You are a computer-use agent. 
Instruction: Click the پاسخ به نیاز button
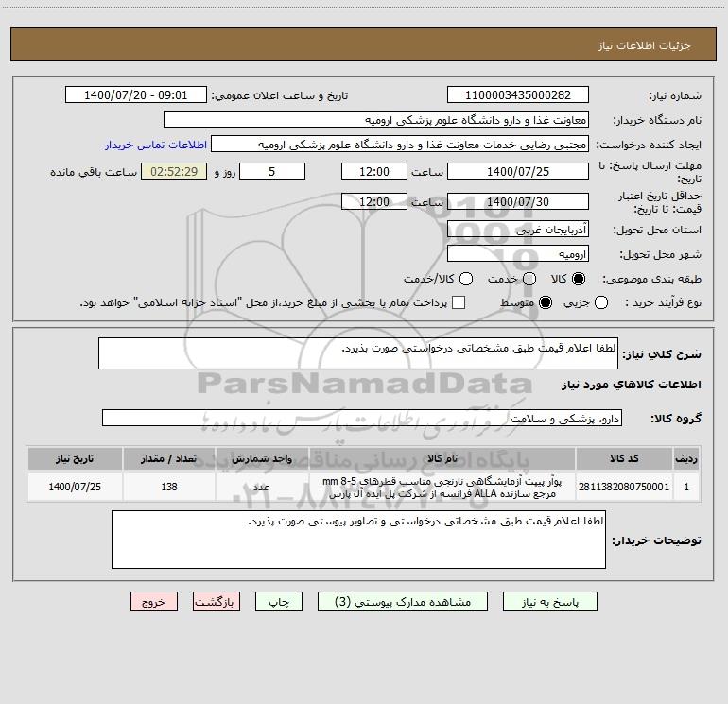click(549, 602)
